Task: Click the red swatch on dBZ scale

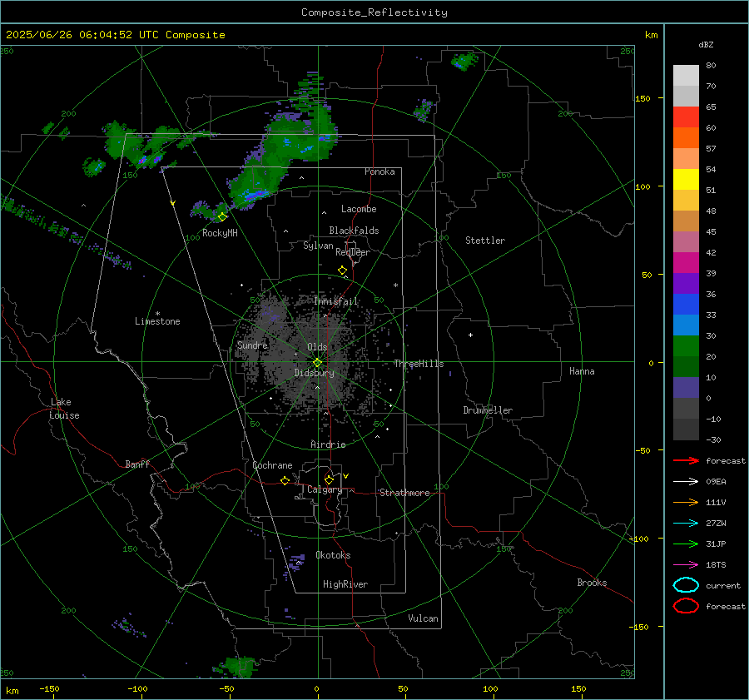Action: pyautogui.click(x=686, y=117)
